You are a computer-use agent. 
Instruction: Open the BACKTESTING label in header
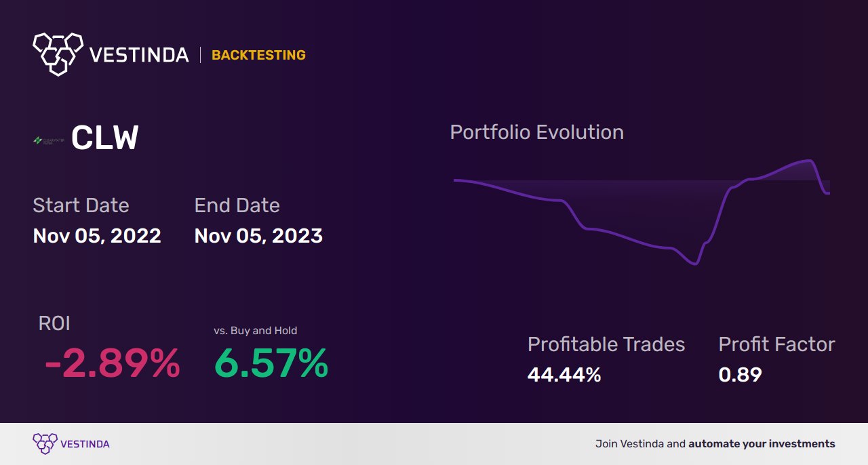click(258, 56)
